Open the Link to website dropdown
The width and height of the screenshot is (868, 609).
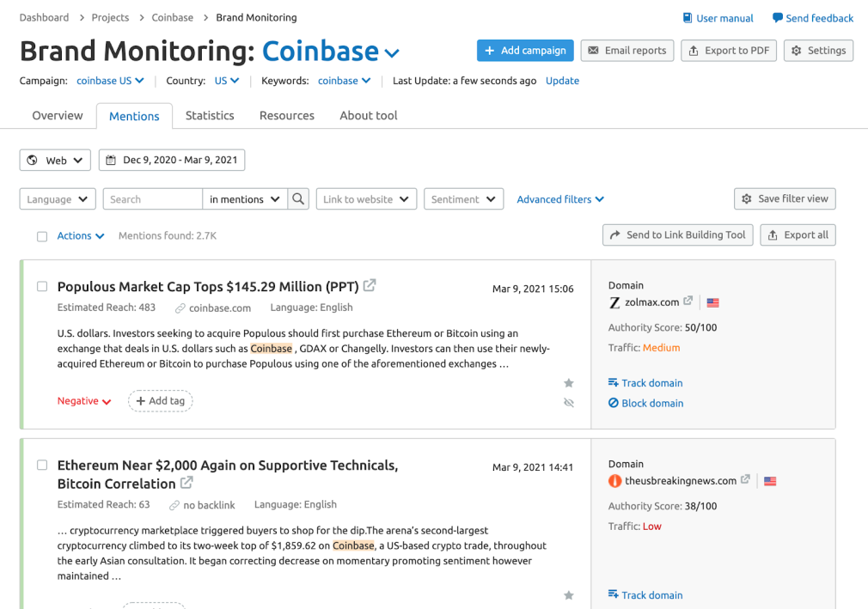pyautogui.click(x=366, y=199)
